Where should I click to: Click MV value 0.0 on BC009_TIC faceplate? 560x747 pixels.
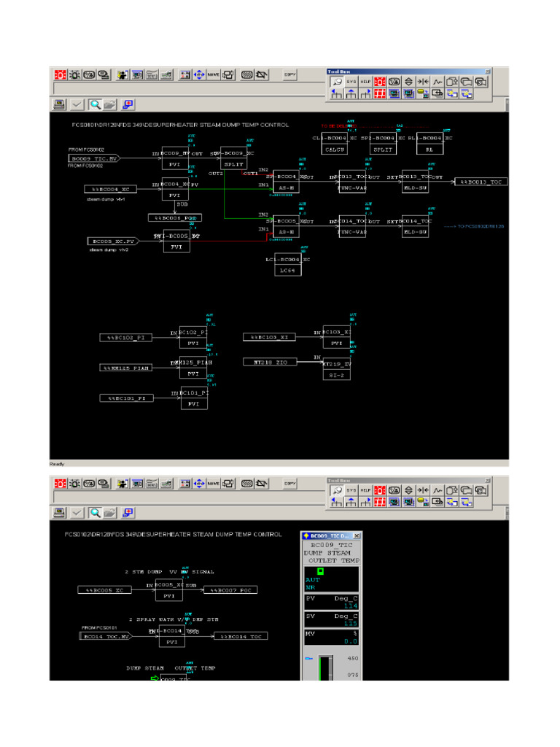[351, 641]
